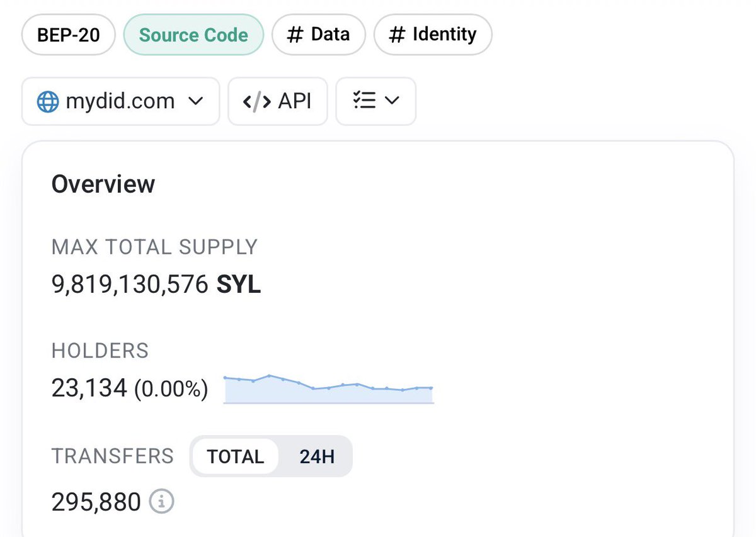
Task: Select the # Identity tag
Action: [433, 35]
